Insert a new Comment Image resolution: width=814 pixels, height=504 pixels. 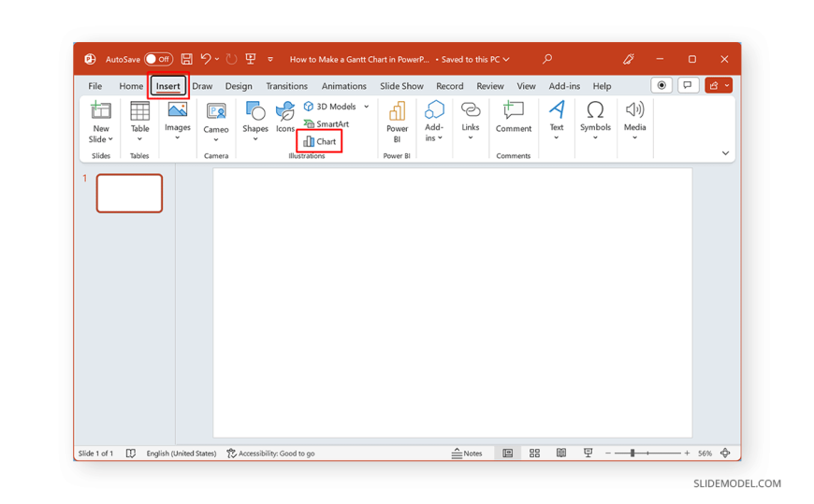coord(514,117)
